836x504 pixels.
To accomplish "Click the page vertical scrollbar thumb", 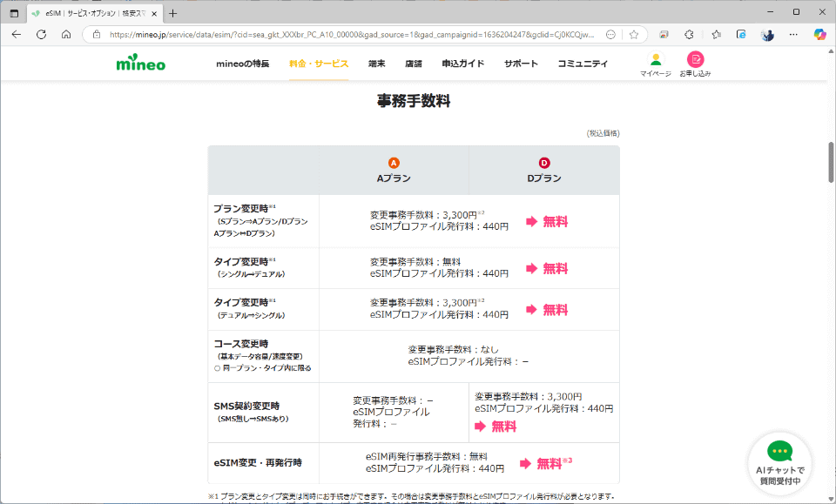I will point(831,162).
